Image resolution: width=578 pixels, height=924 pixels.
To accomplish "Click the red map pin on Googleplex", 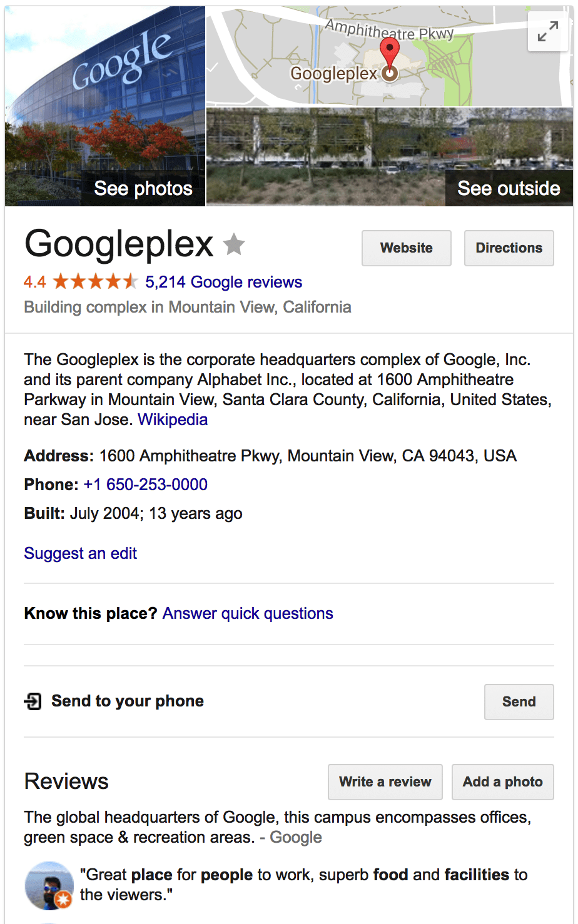I will tap(390, 58).
